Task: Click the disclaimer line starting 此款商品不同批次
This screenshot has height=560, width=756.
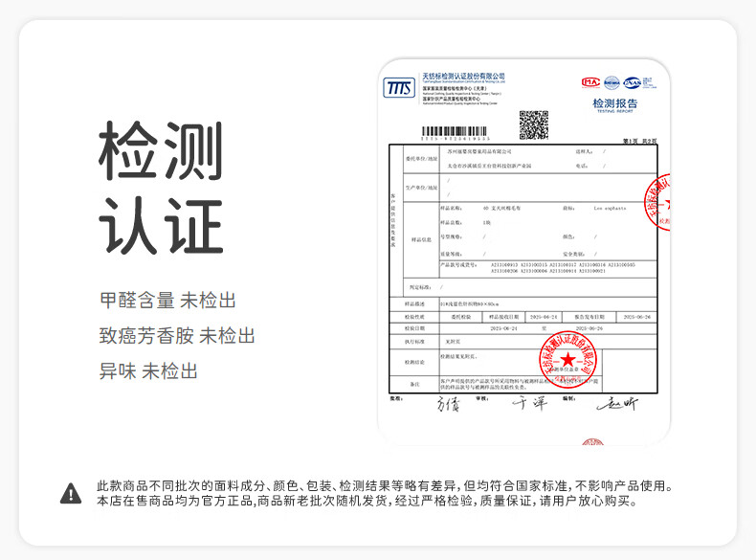Action: (x=386, y=485)
